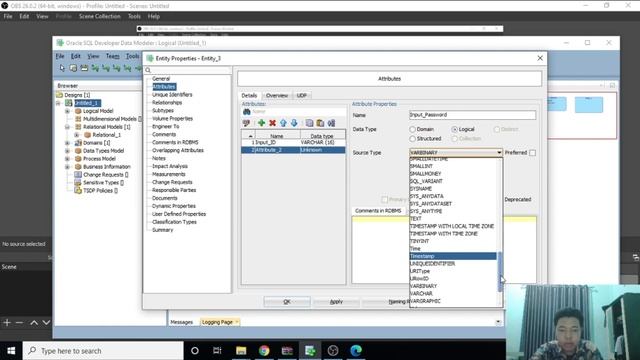Image resolution: width=640 pixels, height=360 pixels.
Task: Click the OBS Studio taskbar icon
Action: (333, 351)
